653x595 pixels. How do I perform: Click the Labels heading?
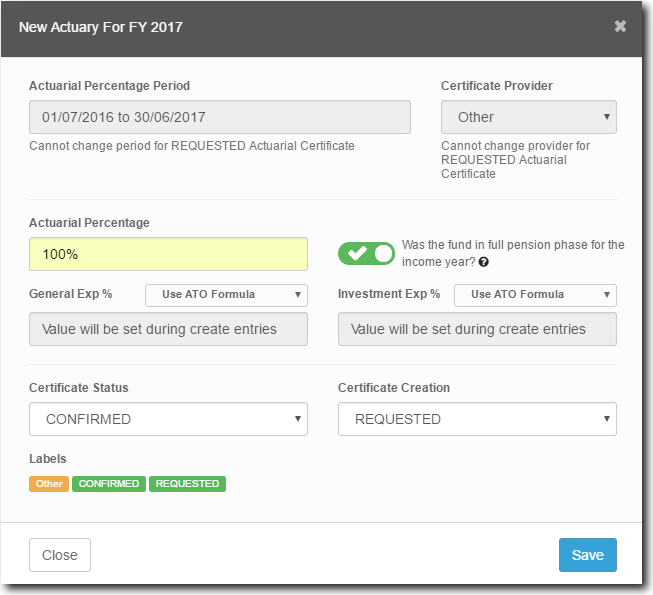click(48, 459)
